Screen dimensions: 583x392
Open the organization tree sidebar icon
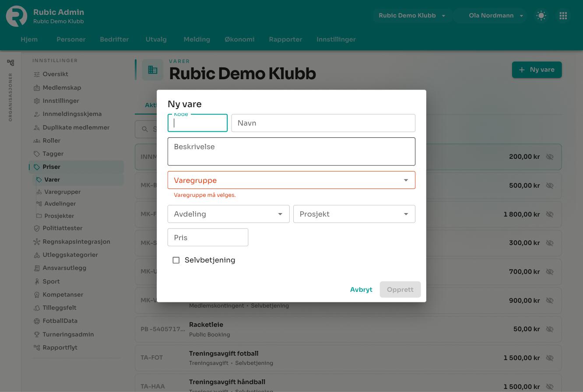[x=11, y=63]
